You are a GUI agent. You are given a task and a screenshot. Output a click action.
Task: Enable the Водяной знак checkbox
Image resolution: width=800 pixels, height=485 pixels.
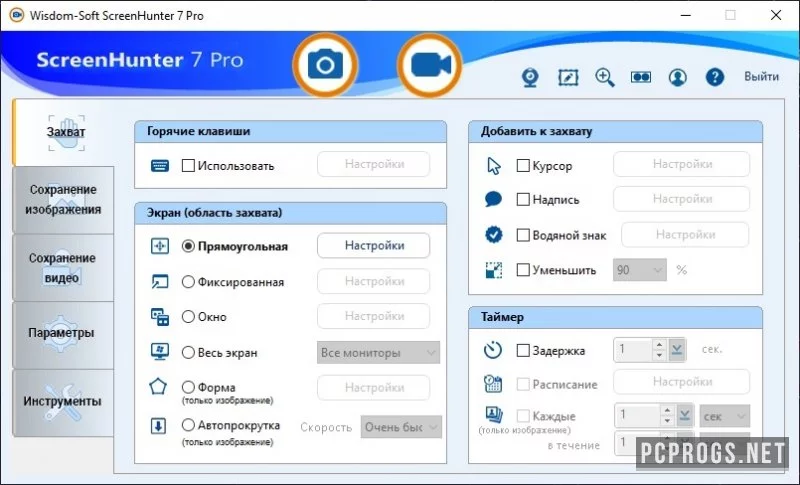pyautogui.click(x=523, y=235)
